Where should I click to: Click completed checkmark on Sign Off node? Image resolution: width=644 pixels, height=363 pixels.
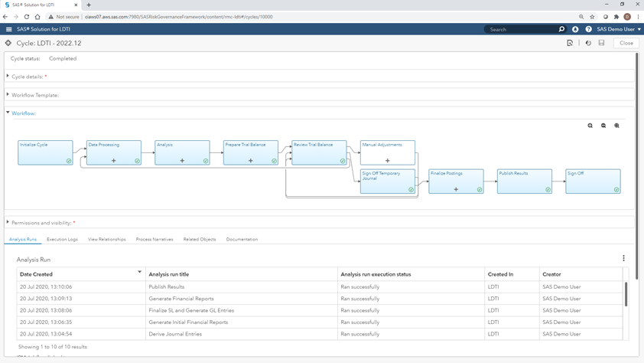616,190
